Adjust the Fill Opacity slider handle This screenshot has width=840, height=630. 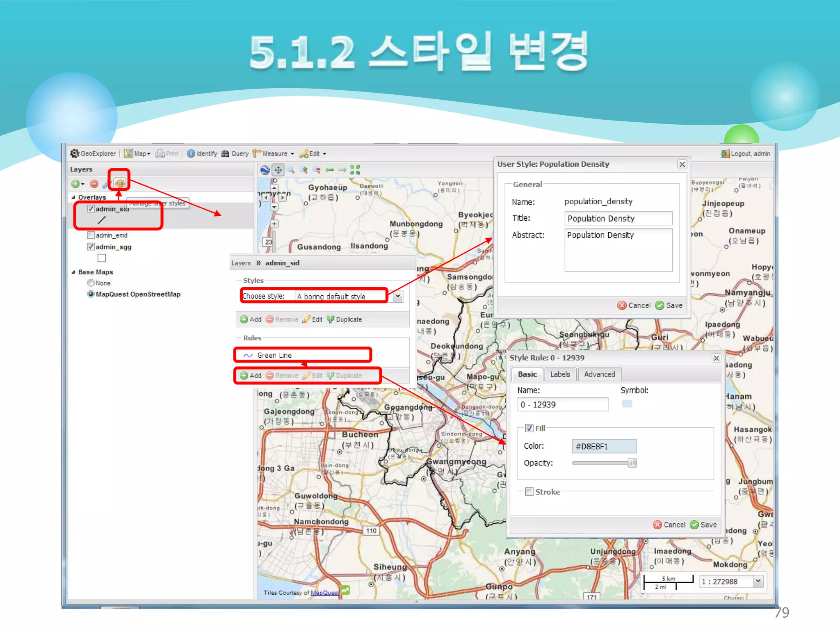pos(632,463)
